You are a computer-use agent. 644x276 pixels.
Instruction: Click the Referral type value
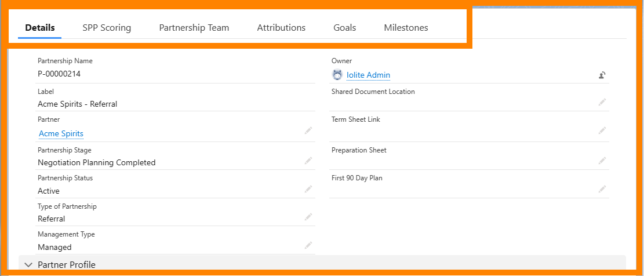(52, 219)
